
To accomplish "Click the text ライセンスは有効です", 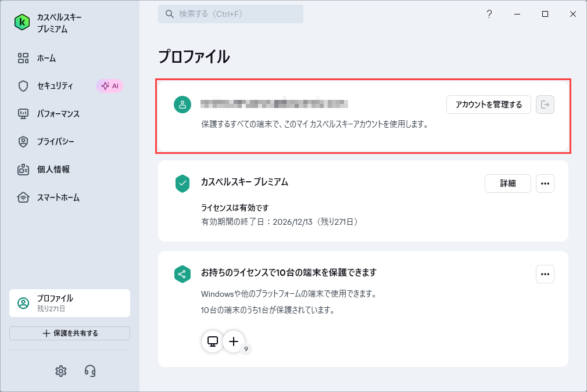I will 235,207.
